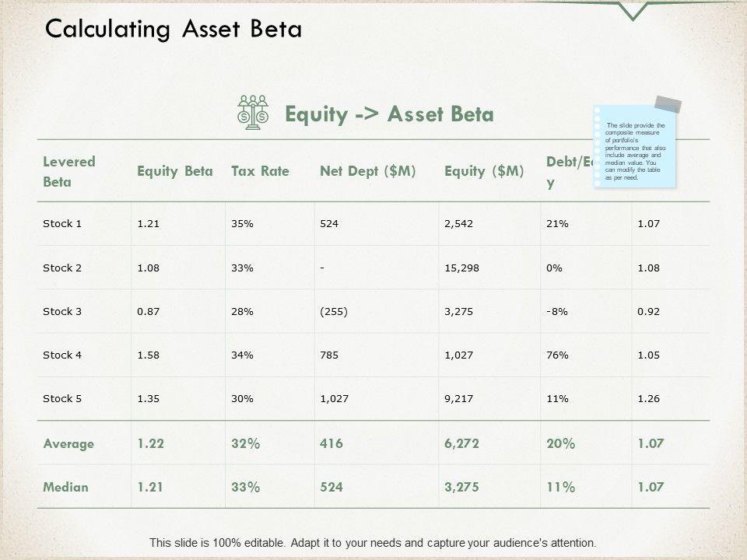
Task: Click Stock 4 debt/equity value 76%
Action: pos(557,355)
